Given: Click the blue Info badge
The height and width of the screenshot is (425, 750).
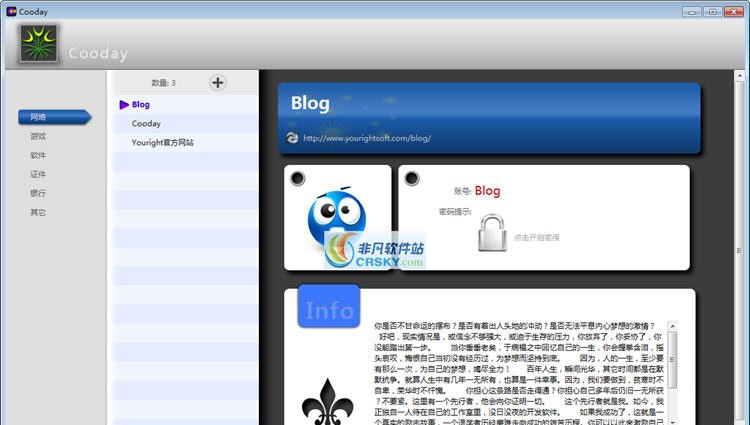Looking at the screenshot, I should click(x=329, y=306).
